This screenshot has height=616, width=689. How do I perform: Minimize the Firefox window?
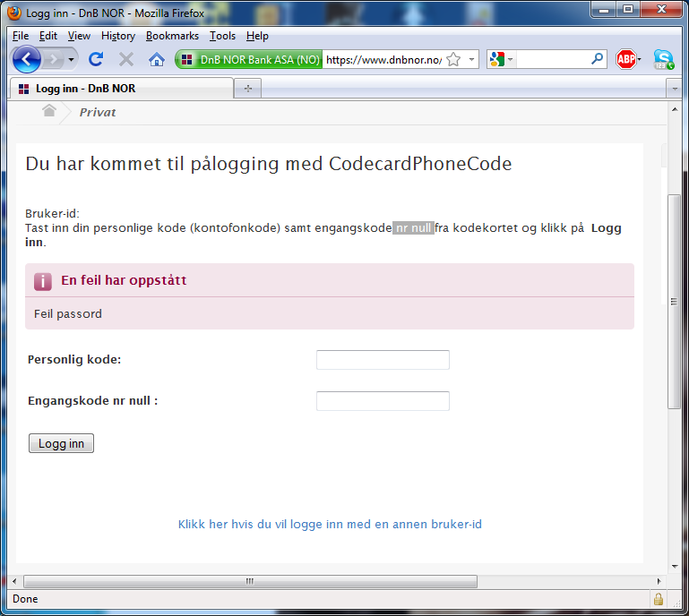604,10
